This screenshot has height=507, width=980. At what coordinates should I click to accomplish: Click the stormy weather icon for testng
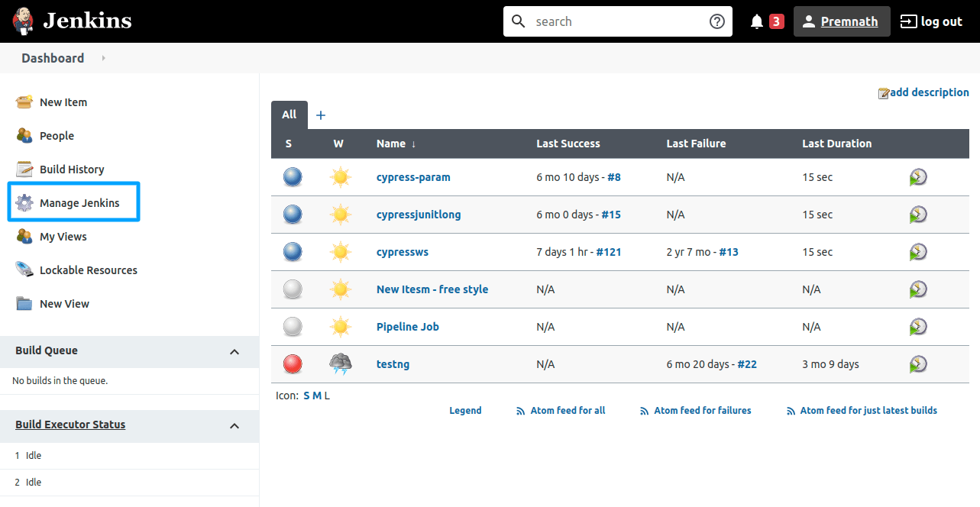click(340, 364)
